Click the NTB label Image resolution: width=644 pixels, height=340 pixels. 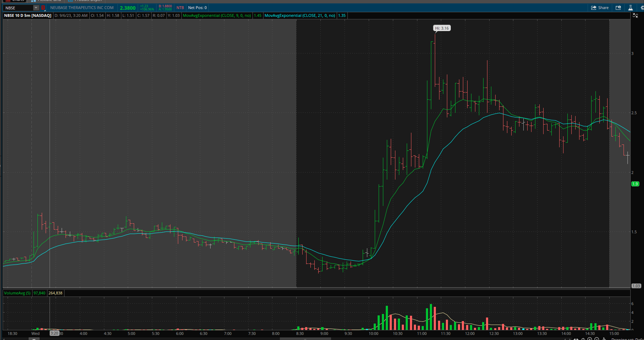tap(180, 8)
